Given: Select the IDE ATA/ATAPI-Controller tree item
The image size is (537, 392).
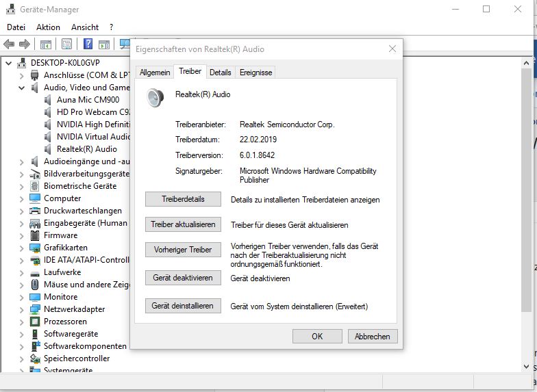Looking at the screenshot, I should 86,260.
